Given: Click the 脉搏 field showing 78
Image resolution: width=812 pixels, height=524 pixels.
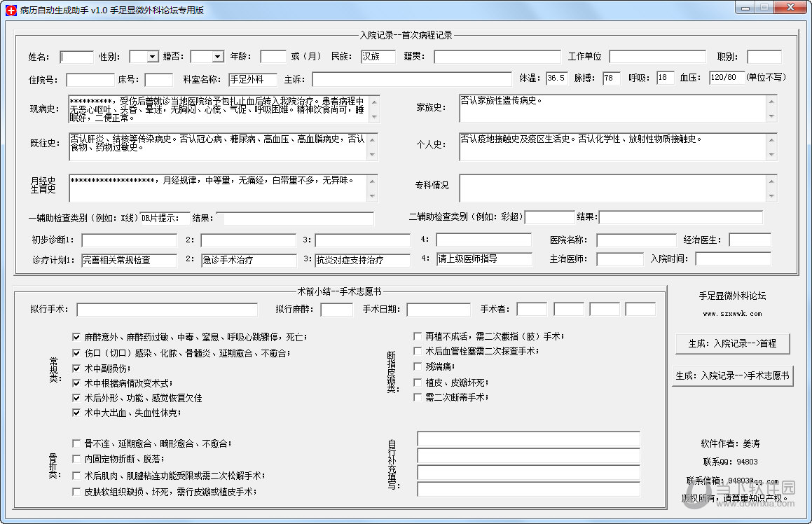Looking at the screenshot, I should pyautogui.click(x=612, y=78).
